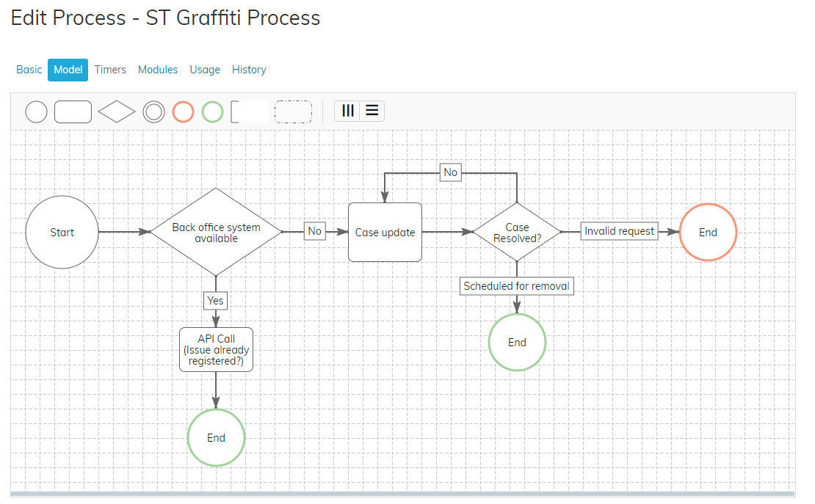Select the API Call task node
The width and height of the screenshot is (815, 504).
[216, 349]
